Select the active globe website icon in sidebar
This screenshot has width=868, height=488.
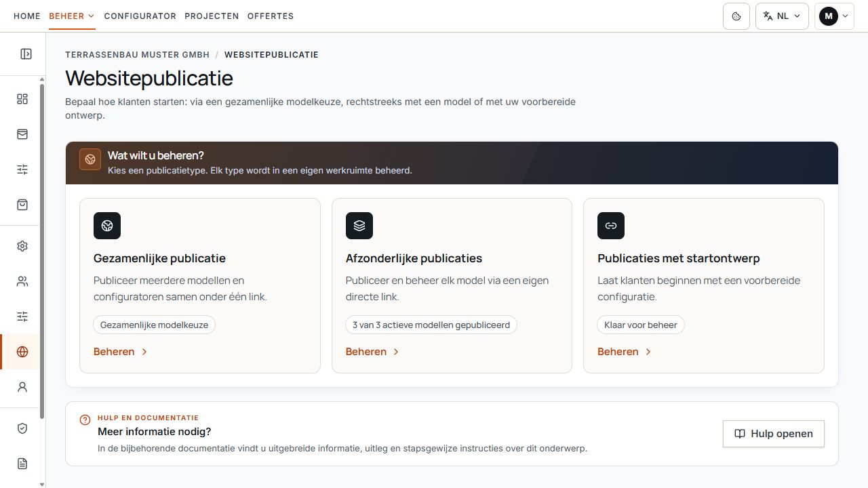(x=22, y=352)
